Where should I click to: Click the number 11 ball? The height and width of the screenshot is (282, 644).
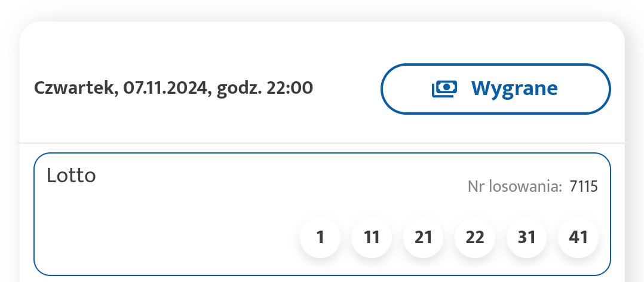(x=372, y=238)
